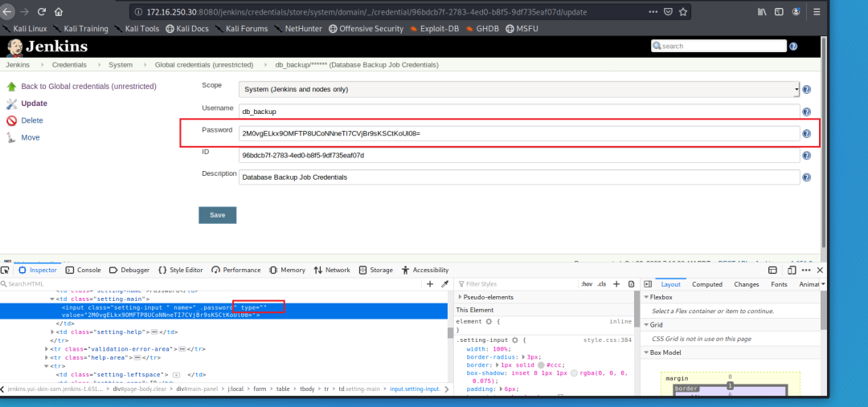The image size is (868, 407).
Task: Highlight elements matching the .setting-input selector
Action: (x=515, y=340)
